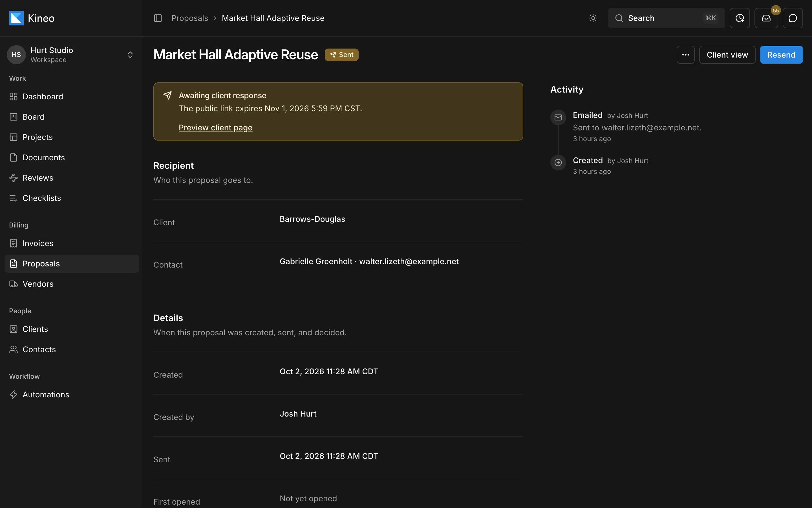Toggle the sidebar panel icon
The image size is (812, 508).
(158, 18)
